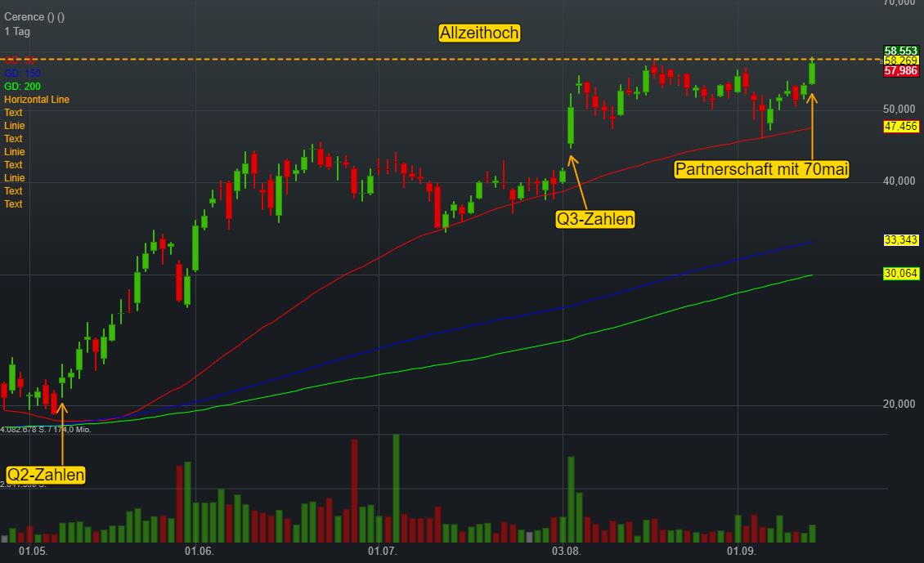Click the GD: 50 legend entry

click(x=20, y=60)
